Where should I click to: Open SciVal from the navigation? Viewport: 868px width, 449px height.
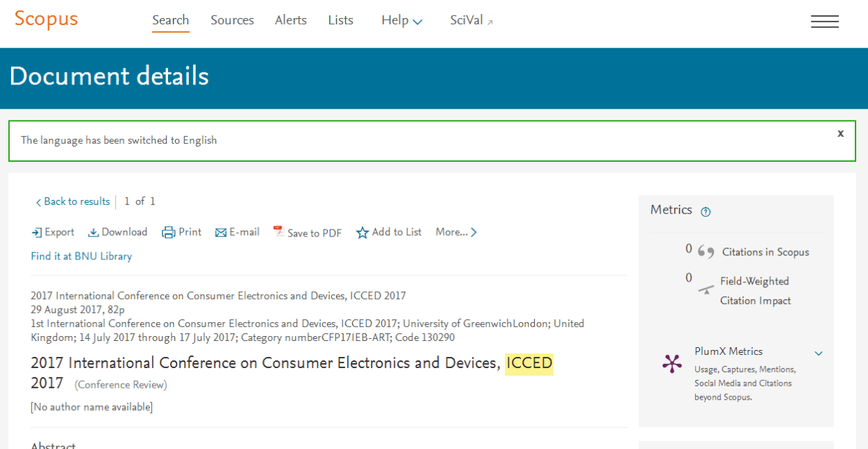pos(466,21)
